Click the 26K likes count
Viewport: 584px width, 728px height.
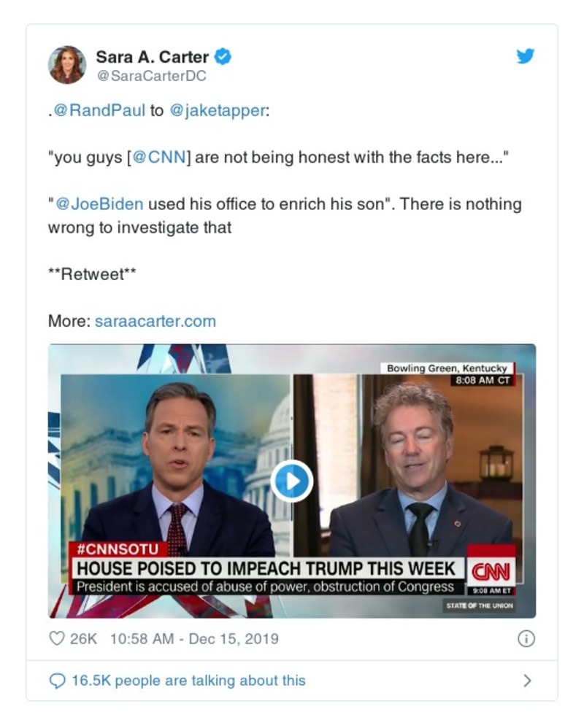tap(83, 638)
